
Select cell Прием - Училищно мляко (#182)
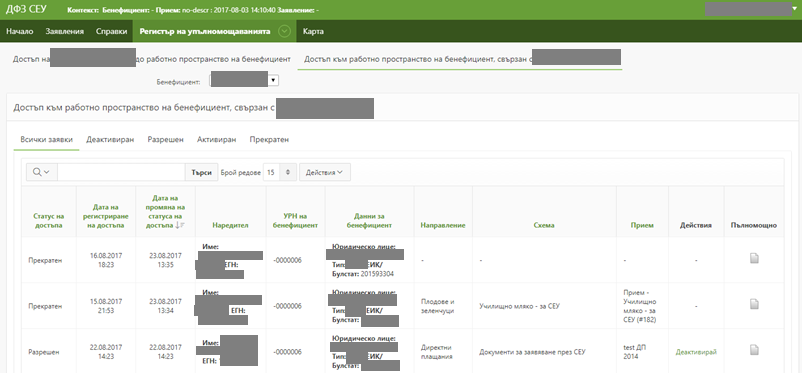tap(640, 305)
